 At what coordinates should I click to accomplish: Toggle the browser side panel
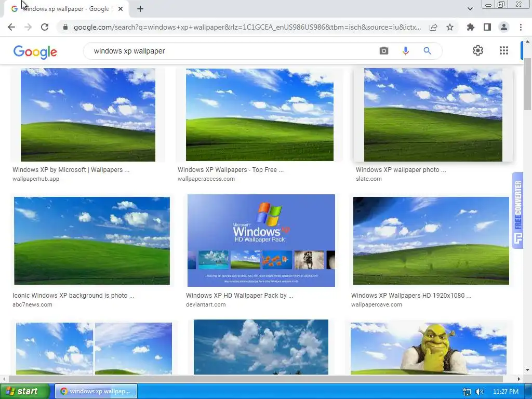[487, 27]
